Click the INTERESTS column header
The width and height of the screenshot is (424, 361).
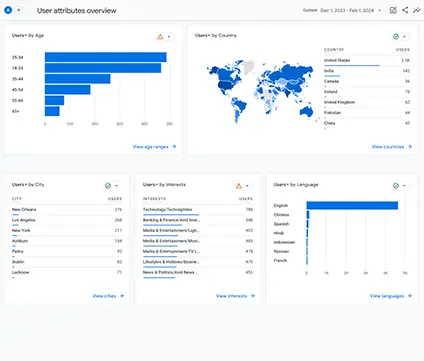click(x=154, y=199)
